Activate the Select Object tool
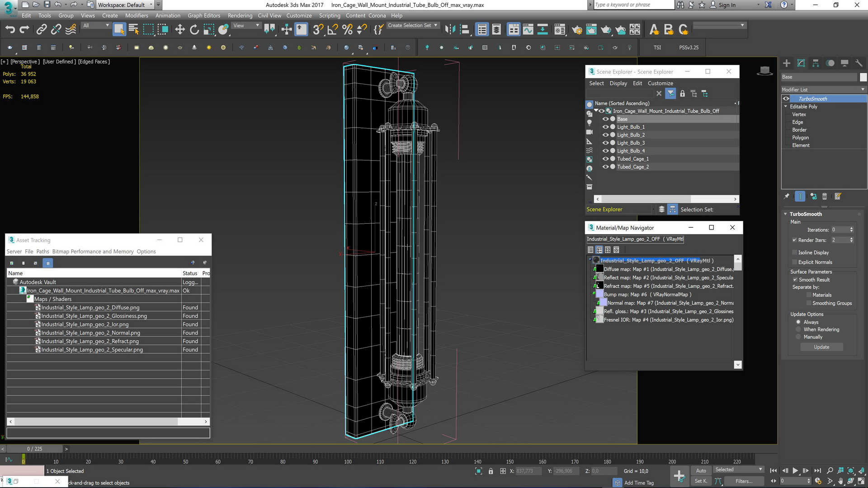Screen dimensions: 868x488 (119, 30)
